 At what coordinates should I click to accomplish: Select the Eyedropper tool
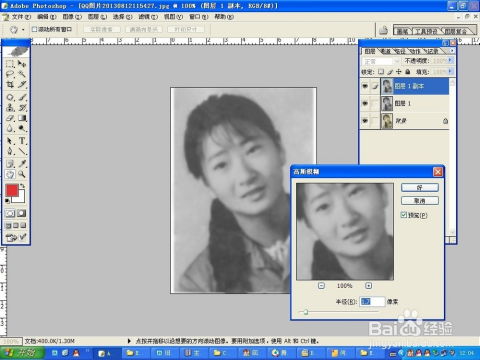pos(22,164)
